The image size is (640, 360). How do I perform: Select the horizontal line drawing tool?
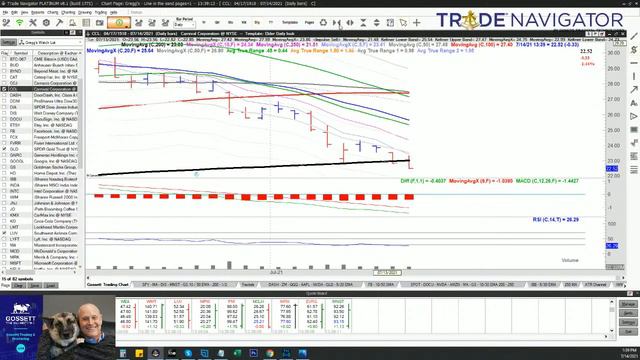[634, 63]
